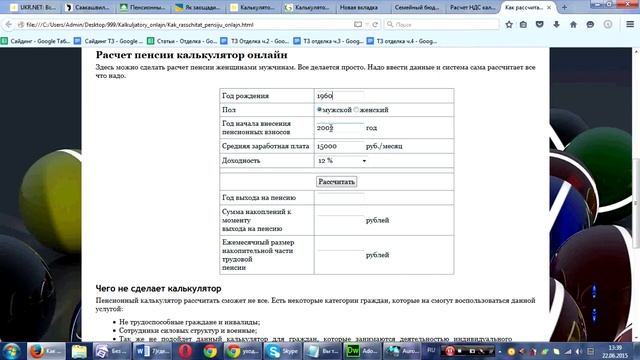The height and width of the screenshot is (360, 640).
Task: Open the second Chrome taskbar item 'упод...'
Action: (243, 351)
